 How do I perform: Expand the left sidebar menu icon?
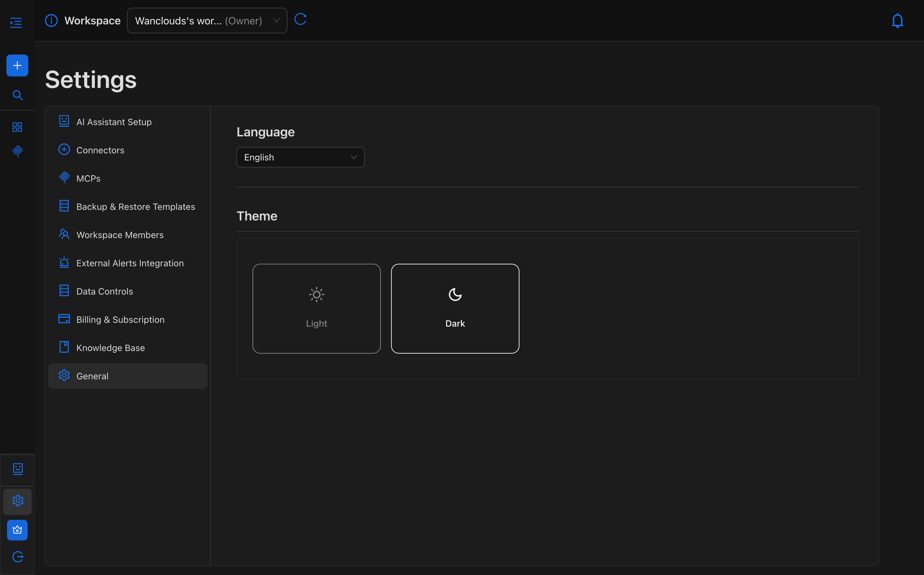(x=16, y=23)
